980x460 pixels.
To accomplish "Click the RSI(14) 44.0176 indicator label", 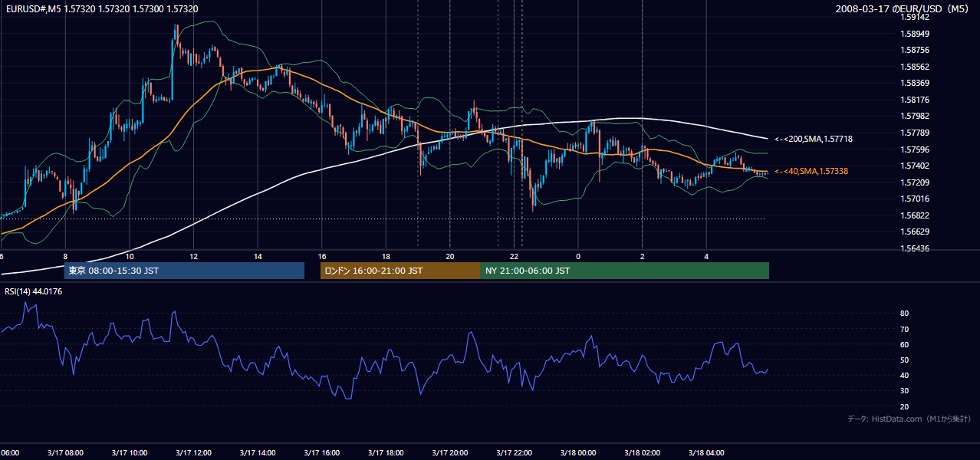I will click(x=33, y=291).
